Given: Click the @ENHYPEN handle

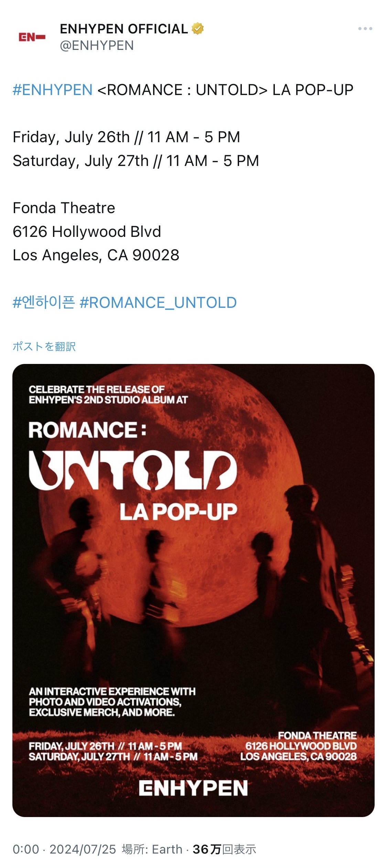Looking at the screenshot, I should point(97,45).
